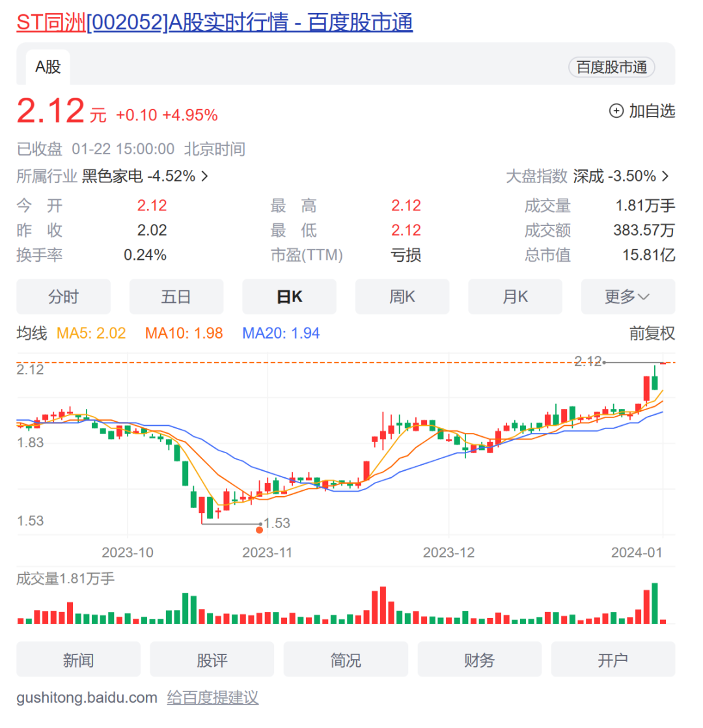The height and width of the screenshot is (728, 703).
Task: Click the 成交额 383.57万 value
Action: click(x=644, y=231)
